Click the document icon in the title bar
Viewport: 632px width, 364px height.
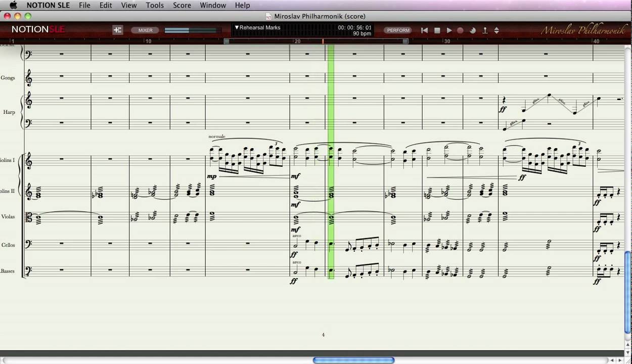(x=268, y=16)
